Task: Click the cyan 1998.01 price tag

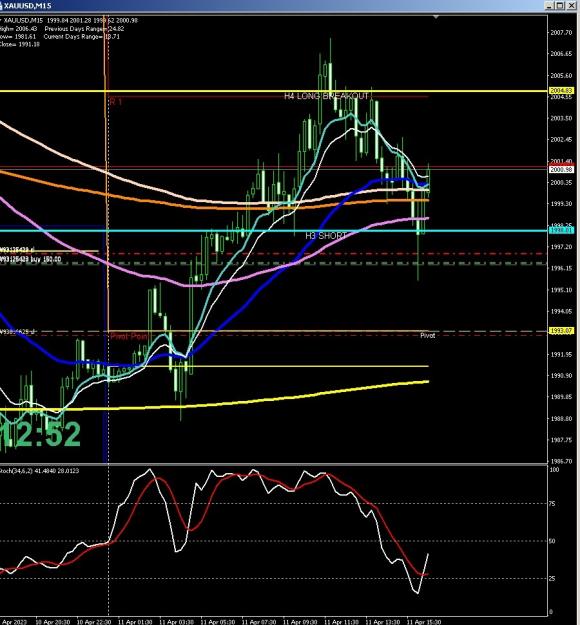Action: [x=561, y=230]
